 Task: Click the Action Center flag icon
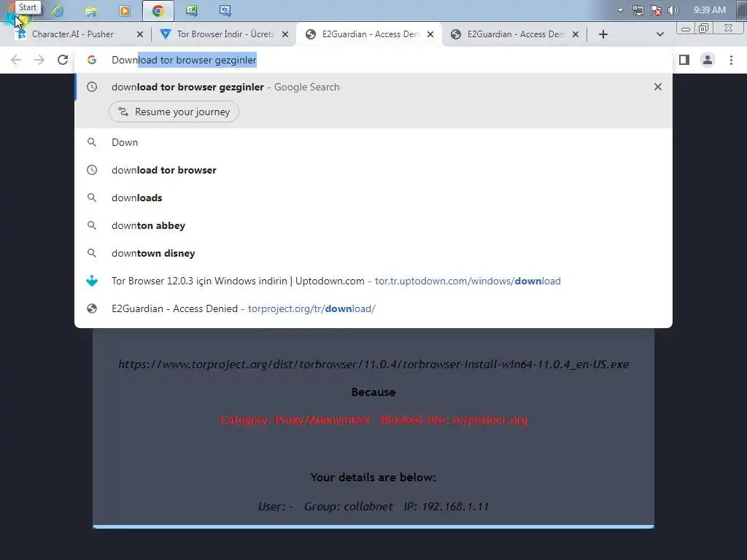click(656, 10)
